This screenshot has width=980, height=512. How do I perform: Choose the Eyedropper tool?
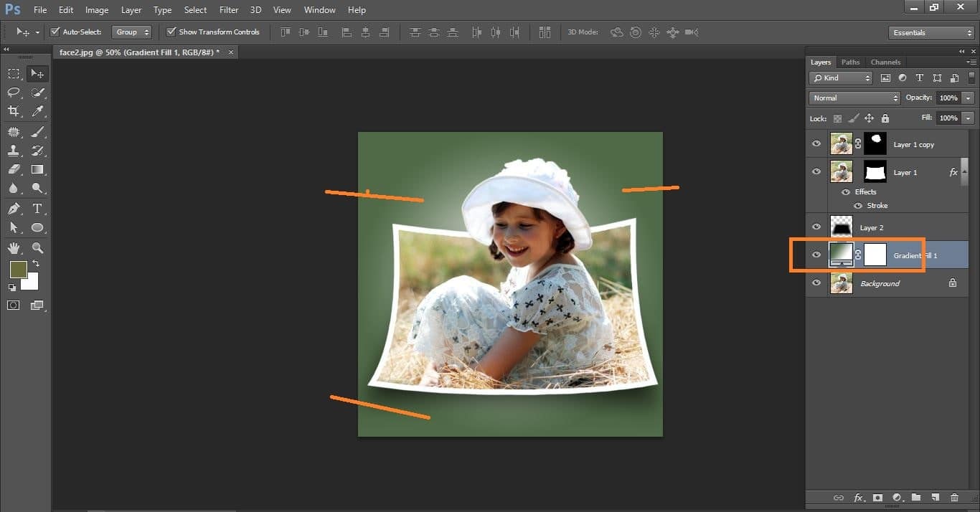[x=37, y=111]
